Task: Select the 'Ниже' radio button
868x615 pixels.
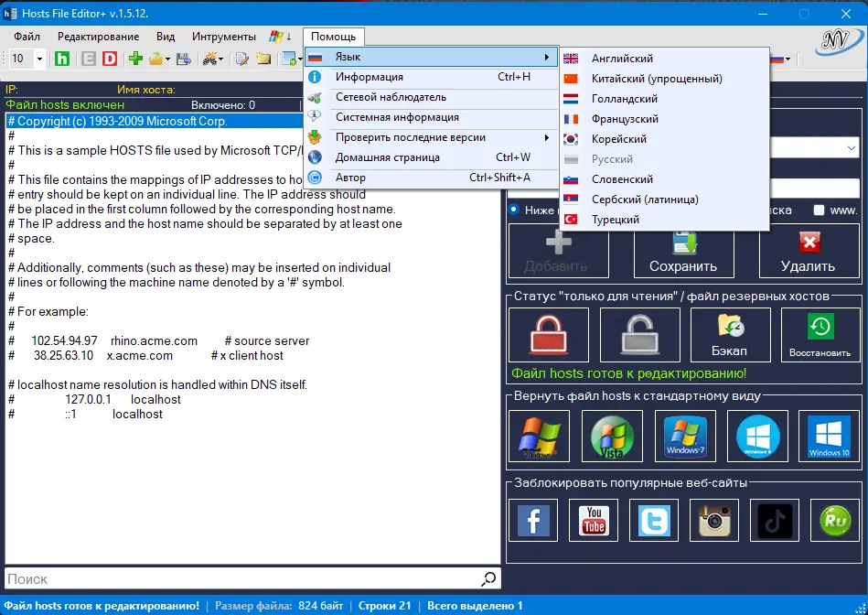Action: [x=514, y=210]
